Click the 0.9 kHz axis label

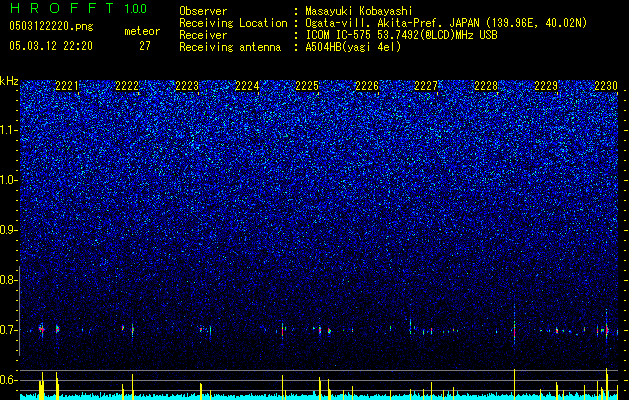pos(8,230)
